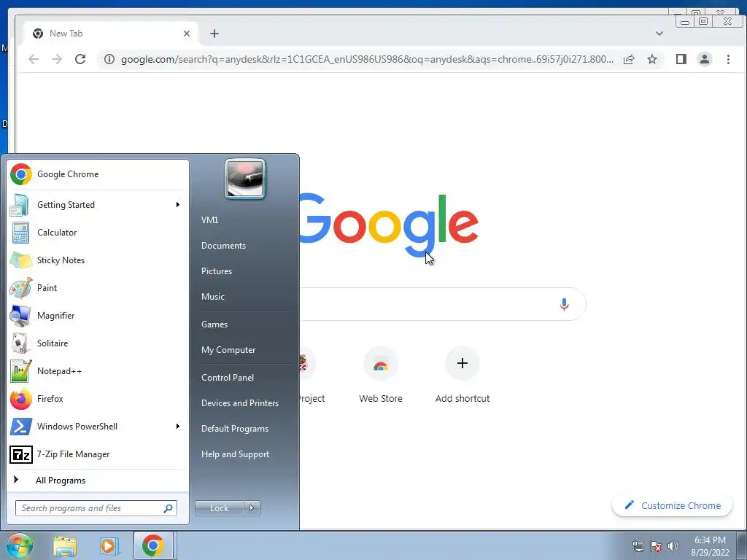Switch to Chrome taskbar button
The height and width of the screenshot is (560, 747).
[x=153, y=545]
